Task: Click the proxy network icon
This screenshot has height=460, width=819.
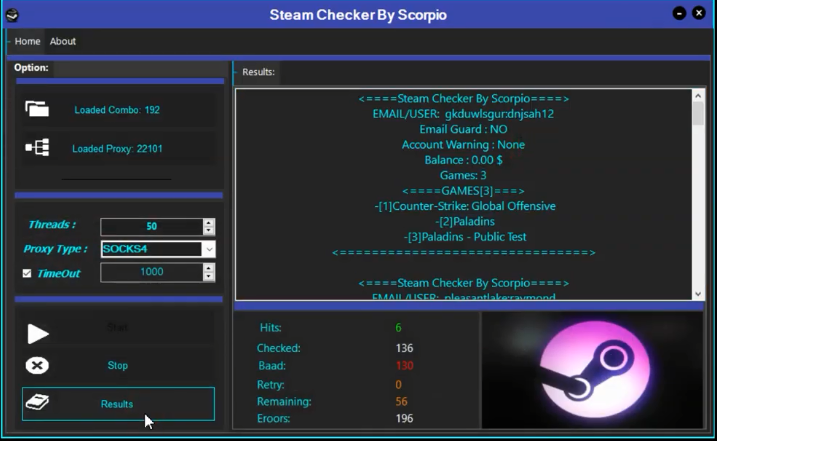Action: click(x=37, y=148)
